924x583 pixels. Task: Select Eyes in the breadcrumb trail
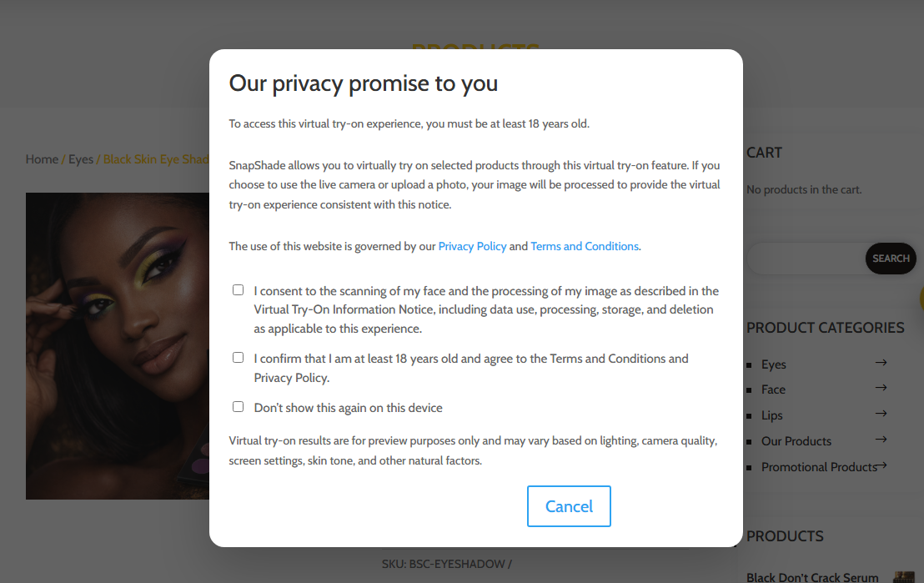[81, 158]
